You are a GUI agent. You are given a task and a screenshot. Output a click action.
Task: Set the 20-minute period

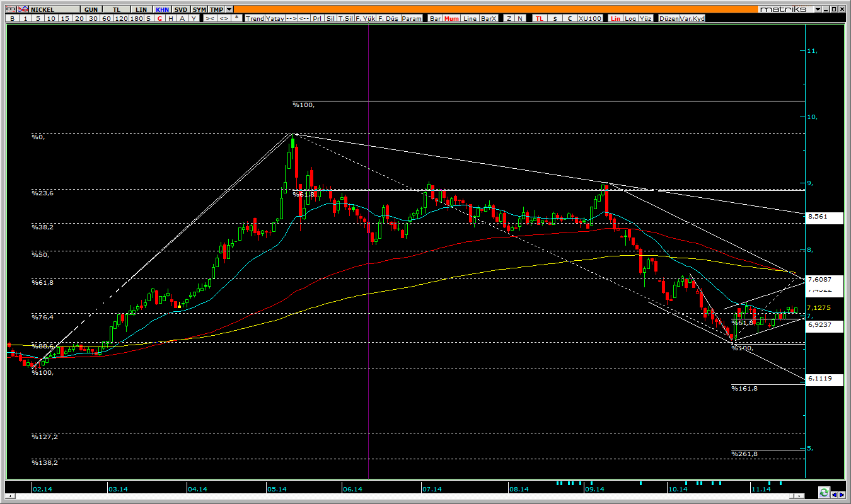point(79,18)
